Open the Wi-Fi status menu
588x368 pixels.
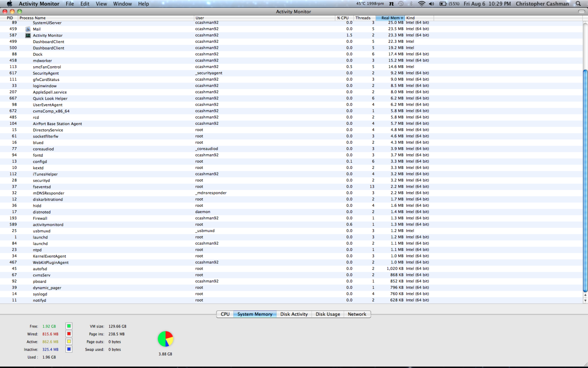point(422,4)
